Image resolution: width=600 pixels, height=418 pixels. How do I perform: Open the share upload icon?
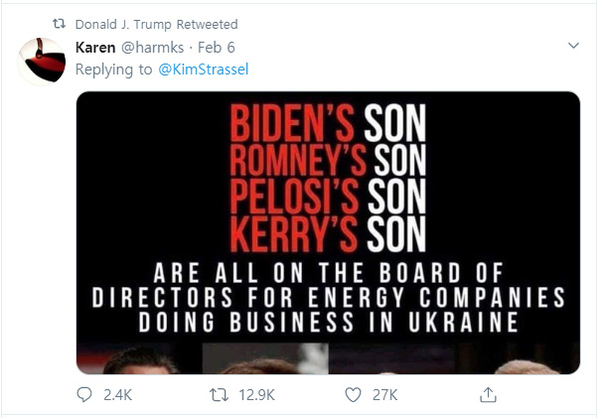pyautogui.click(x=488, y=395)
